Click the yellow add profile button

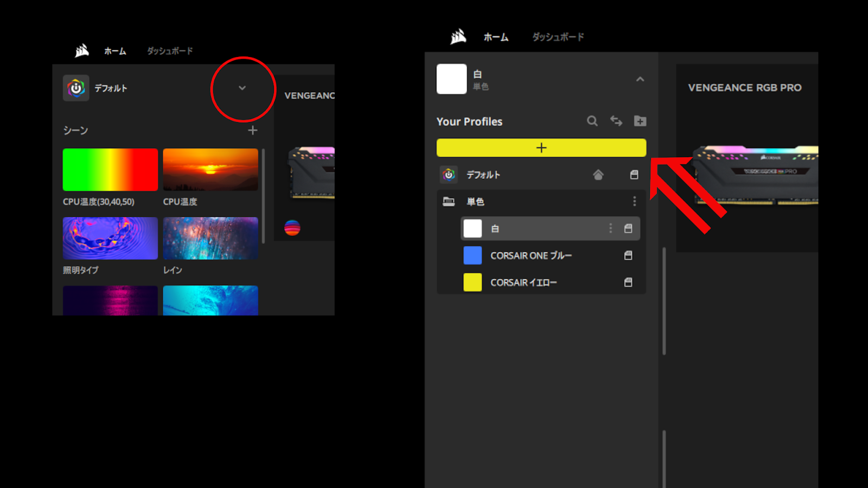pos(541,147)
